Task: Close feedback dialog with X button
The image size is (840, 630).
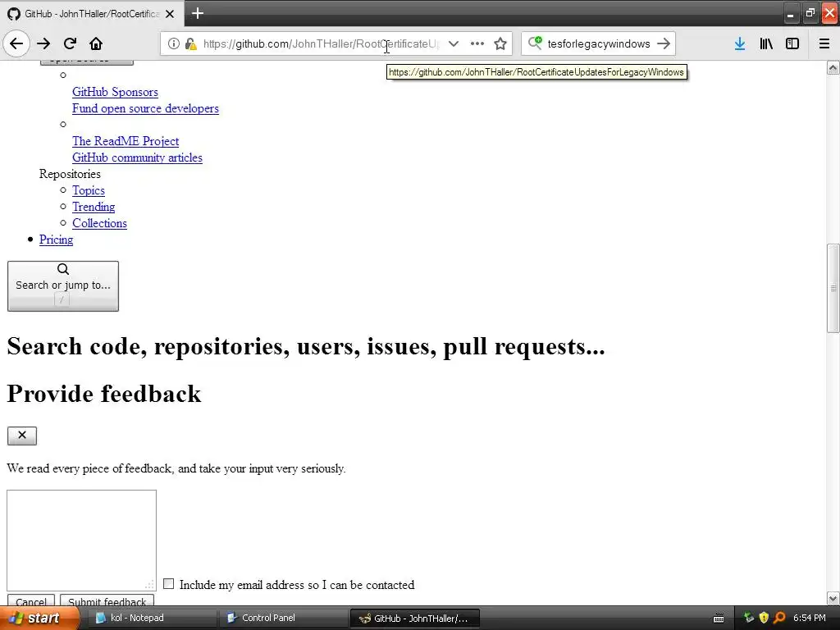Action: [x=22, y=436]
